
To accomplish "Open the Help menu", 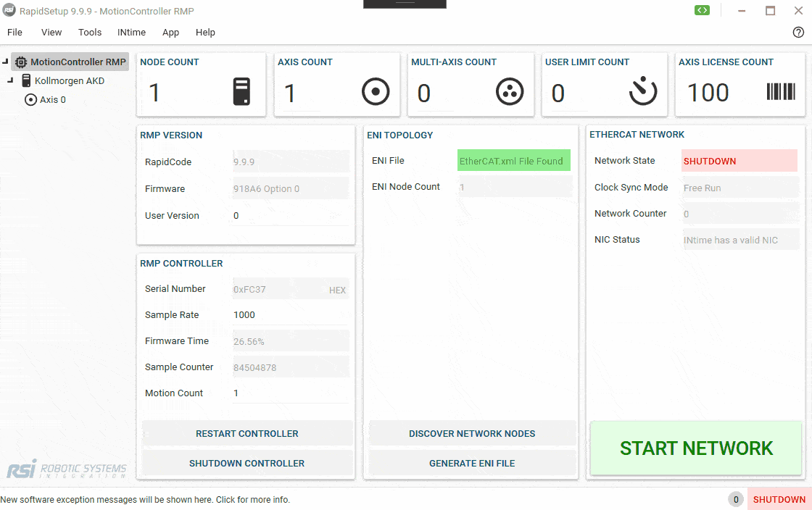I will (x=205, y=32).
